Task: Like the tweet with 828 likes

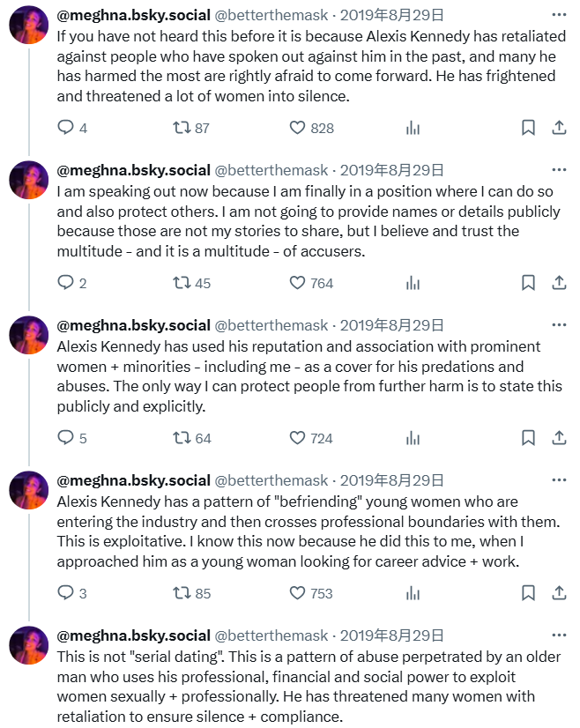Action: (298, 128)
